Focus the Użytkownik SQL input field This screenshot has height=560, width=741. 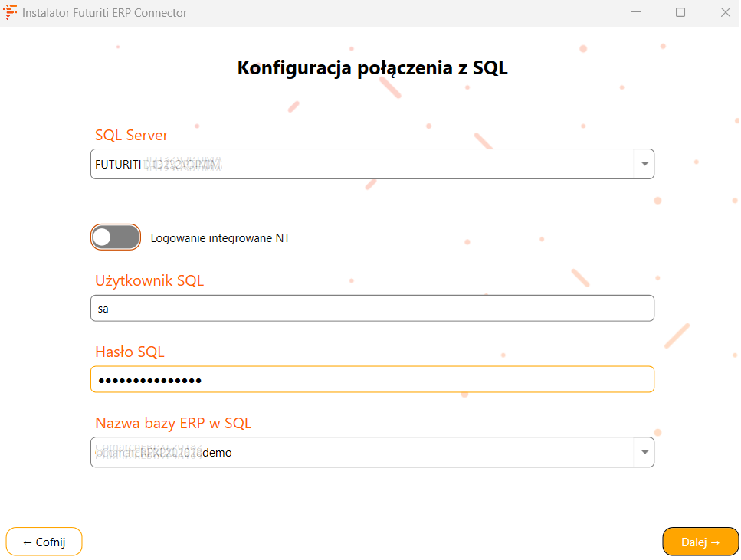coord(372,309)
